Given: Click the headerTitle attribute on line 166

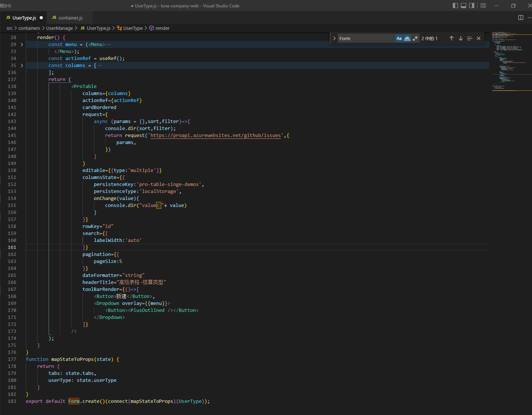Looking at the screenshot, I should click(x=98, y=282).
